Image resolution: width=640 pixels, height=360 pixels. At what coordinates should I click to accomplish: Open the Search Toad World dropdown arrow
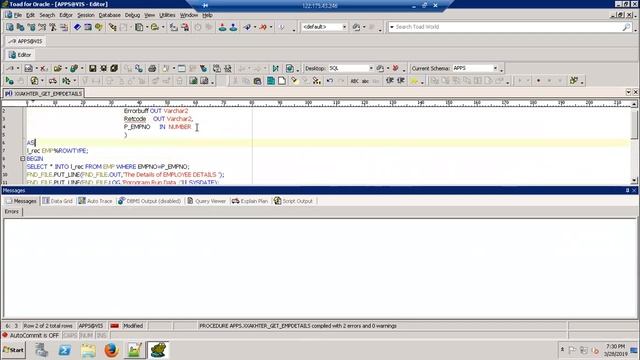391,27
